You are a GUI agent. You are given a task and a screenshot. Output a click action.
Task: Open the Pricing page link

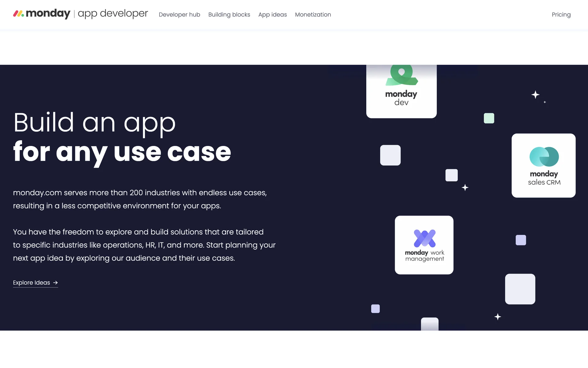pos(561,14)
